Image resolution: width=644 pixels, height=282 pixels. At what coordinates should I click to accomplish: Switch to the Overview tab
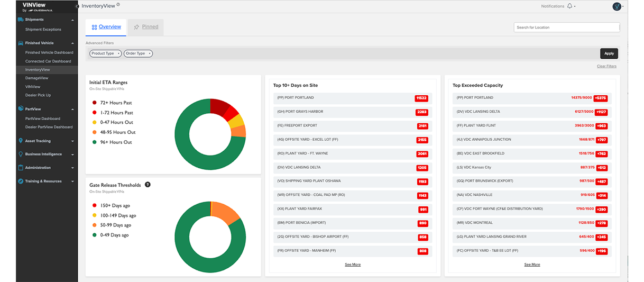point(106,27)
